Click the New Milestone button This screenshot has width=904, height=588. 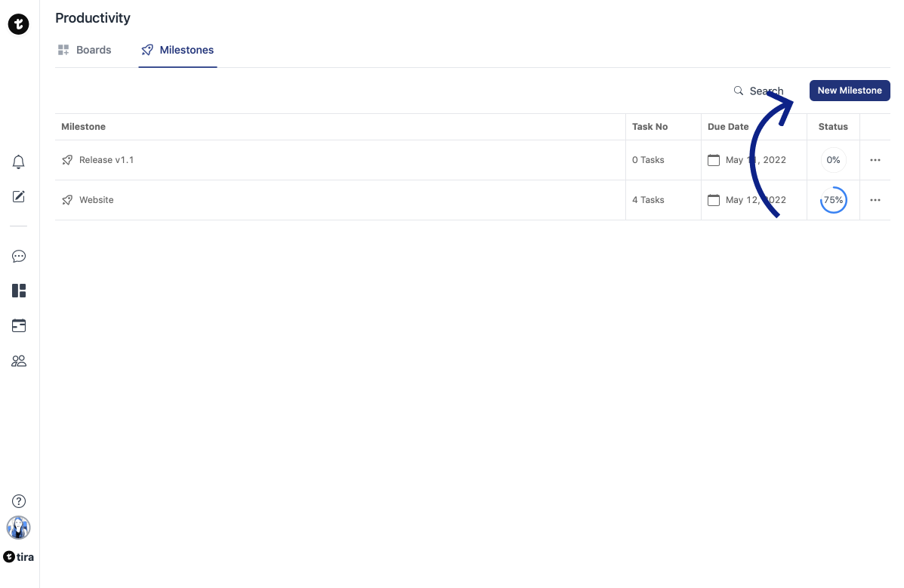[x=850, y=91]
